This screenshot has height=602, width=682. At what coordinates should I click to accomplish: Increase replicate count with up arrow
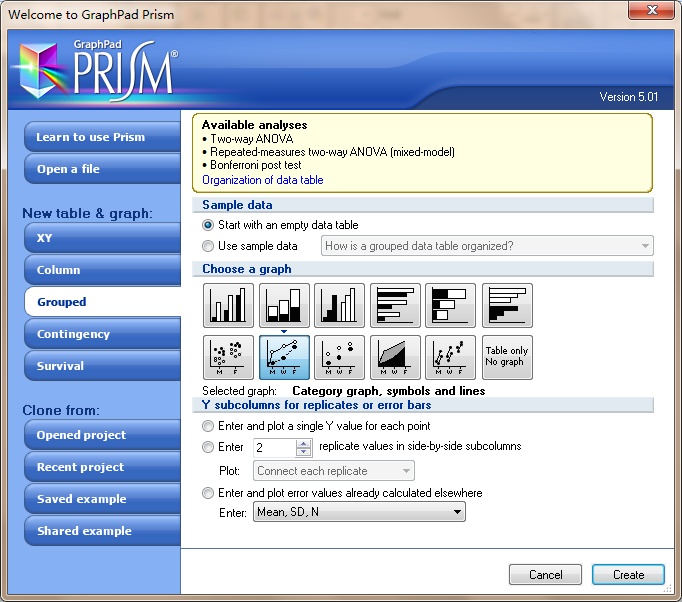pyautogui.click(x=304, y=443)
